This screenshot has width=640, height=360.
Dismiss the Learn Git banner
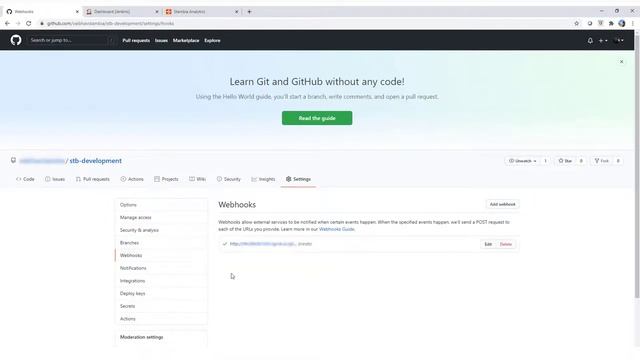[621, 62]
